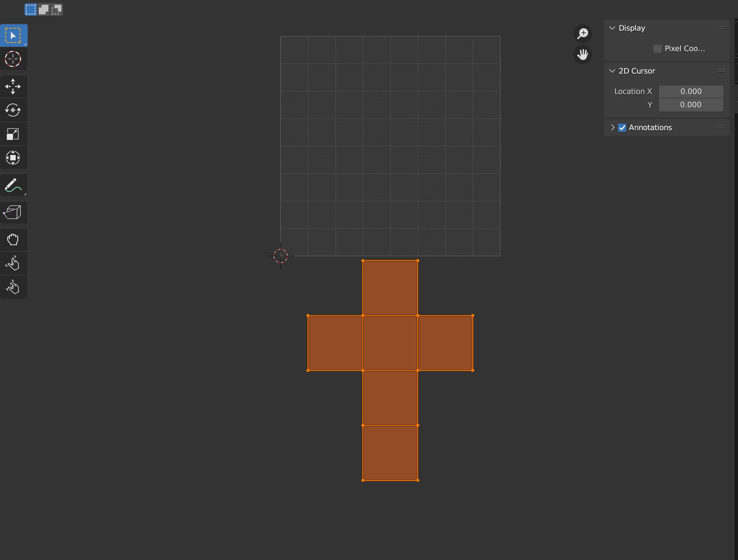Click the Location X value field
Viewport: 738px width, 560px height.
point(691,92)
